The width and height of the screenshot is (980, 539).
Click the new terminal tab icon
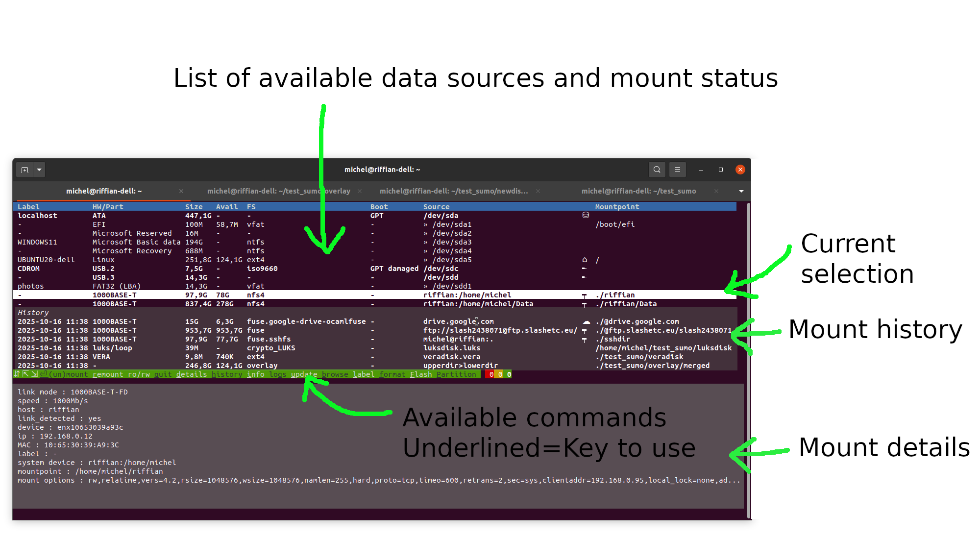point(25,170)
